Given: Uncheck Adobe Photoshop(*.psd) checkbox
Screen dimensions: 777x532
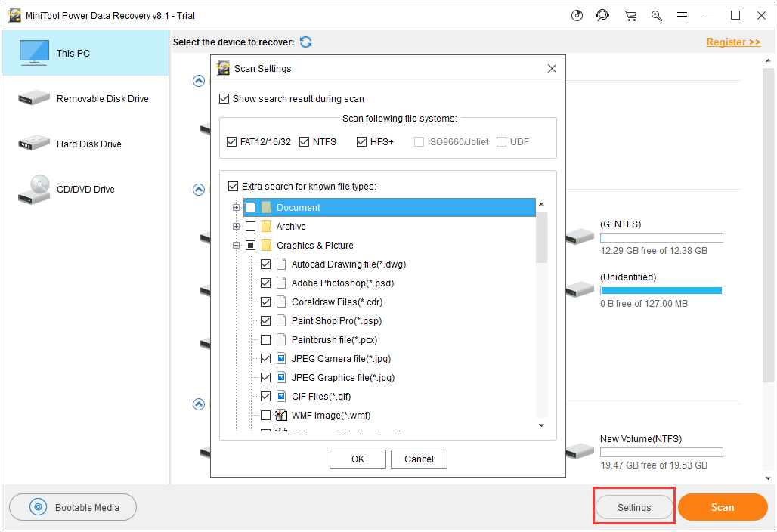Looking at the screenshot, I should click(265, 283).
